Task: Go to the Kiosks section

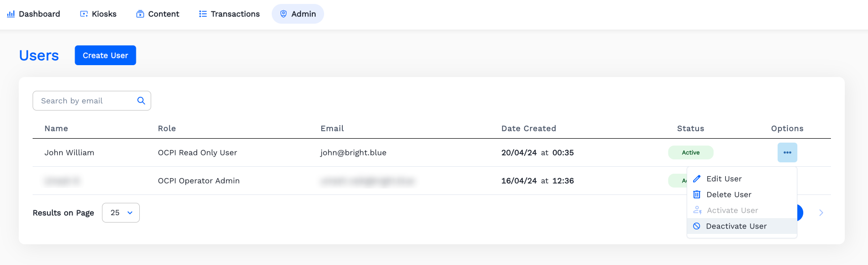Action: [98, 14]
